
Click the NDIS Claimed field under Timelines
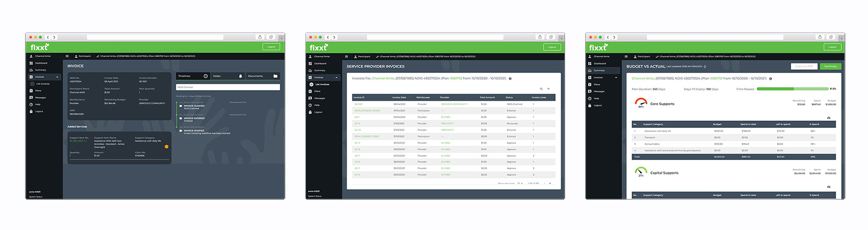[228, 87]
